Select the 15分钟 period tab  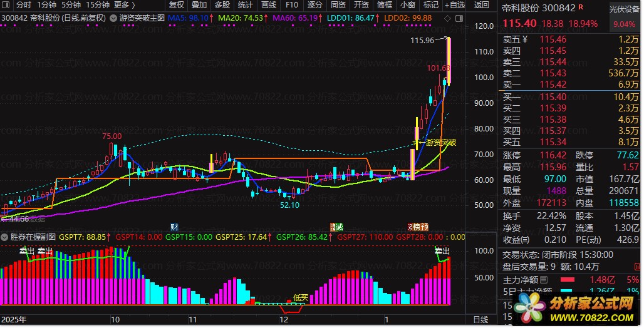tap(98, 5)
